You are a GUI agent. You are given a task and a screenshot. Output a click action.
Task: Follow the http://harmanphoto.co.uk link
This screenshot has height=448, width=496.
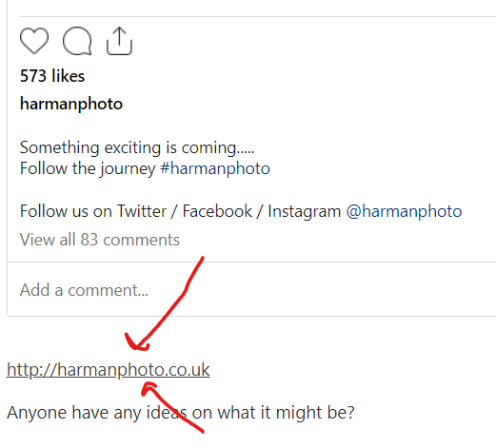109,370
